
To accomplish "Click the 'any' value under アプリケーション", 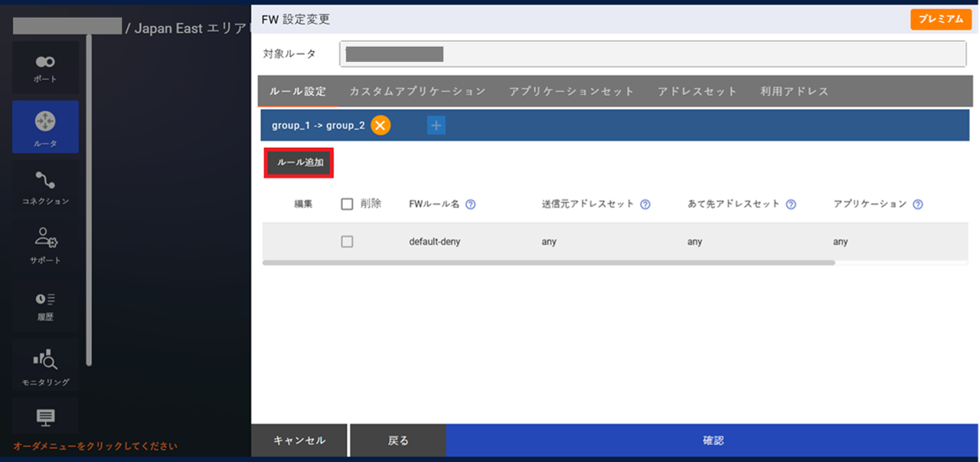I will pyautogui.click(x=841, y=241).
